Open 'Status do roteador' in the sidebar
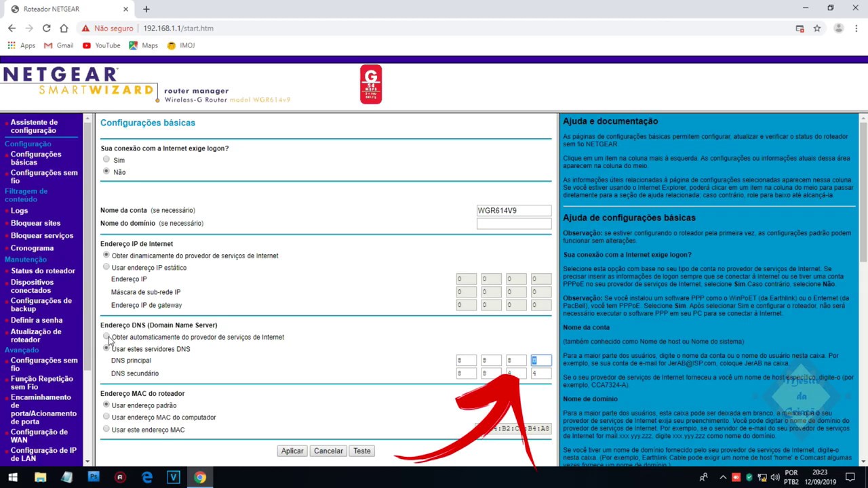 (43, 271)
